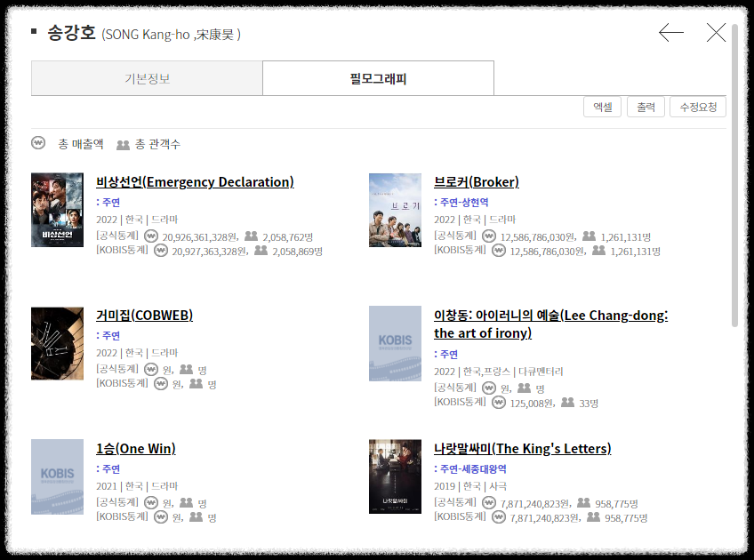Click the 수정요청 button
Viewport: 754px width, 560px height.
click(697, 106)
